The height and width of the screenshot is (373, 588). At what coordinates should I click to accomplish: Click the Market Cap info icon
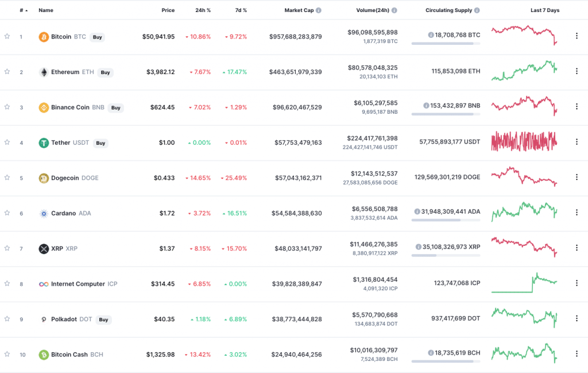[x=319, y=10]
